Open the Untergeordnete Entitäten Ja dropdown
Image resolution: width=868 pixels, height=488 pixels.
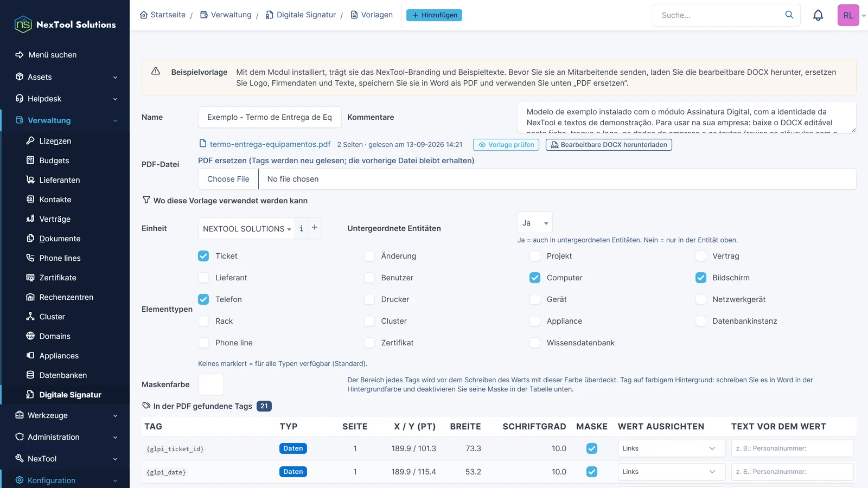pyautogui.click(x=535, y=223)
